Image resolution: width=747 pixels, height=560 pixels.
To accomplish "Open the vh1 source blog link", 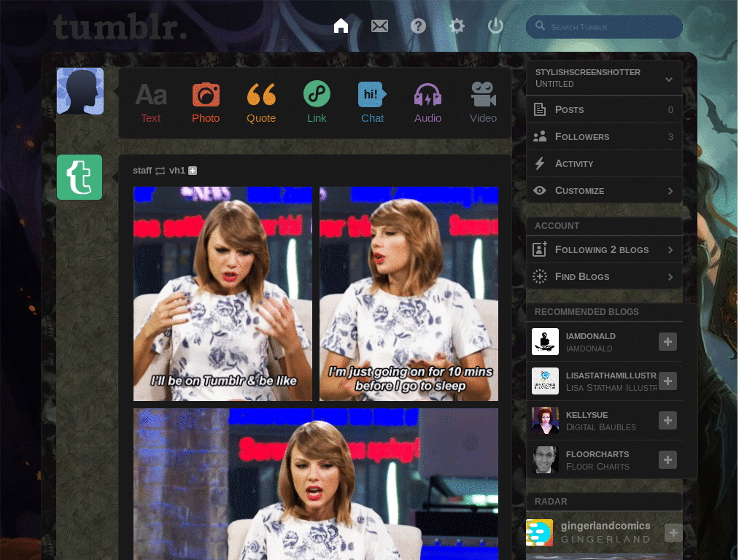I will click(x=177, y=171).
